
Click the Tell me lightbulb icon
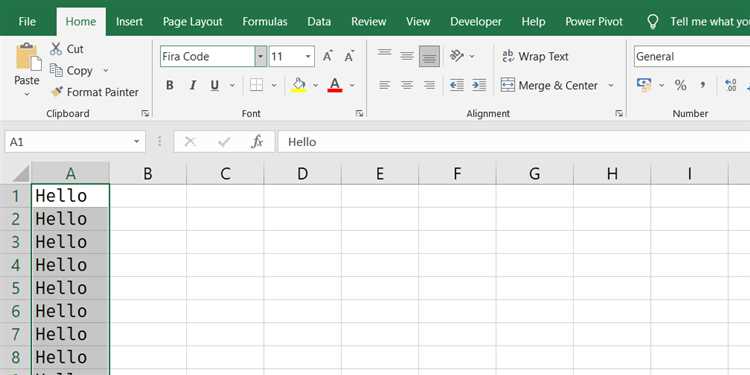coord(653,22)
